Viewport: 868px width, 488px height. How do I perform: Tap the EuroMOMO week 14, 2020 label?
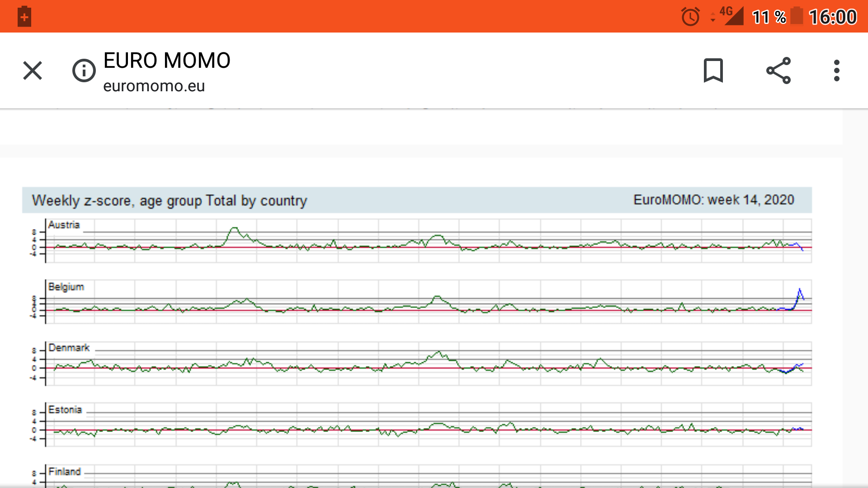[x=713, y=200]
